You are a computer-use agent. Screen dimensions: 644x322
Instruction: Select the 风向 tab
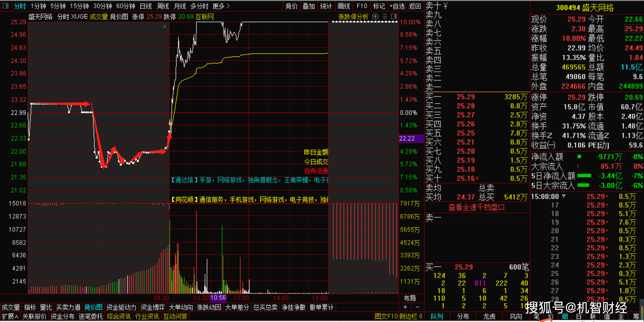pyautogui.click(x=516, y=316)
